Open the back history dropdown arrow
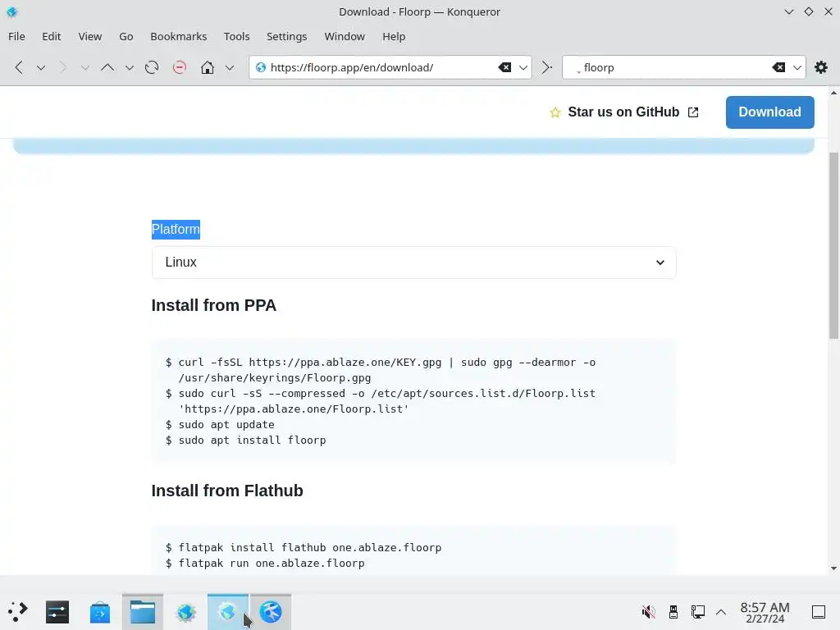 pyautogui.click(x=41, y=68)
